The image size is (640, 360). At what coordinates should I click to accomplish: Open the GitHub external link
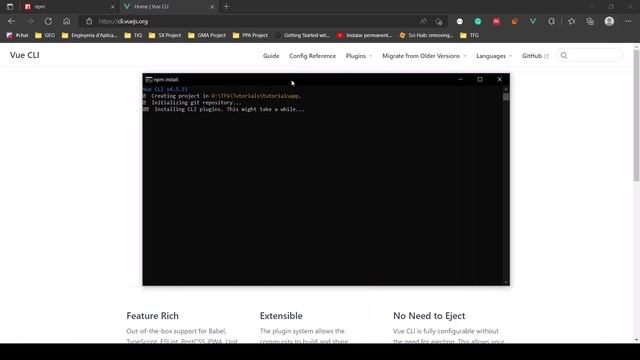pyautogui.click(x=535, y=56)
